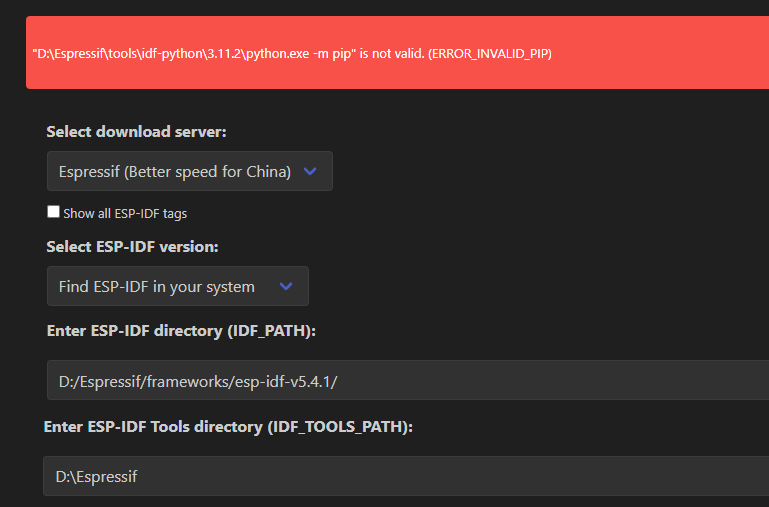Click the 'Select ESP-IDF version:' label
769x507 pixels.
click(132, 246)
